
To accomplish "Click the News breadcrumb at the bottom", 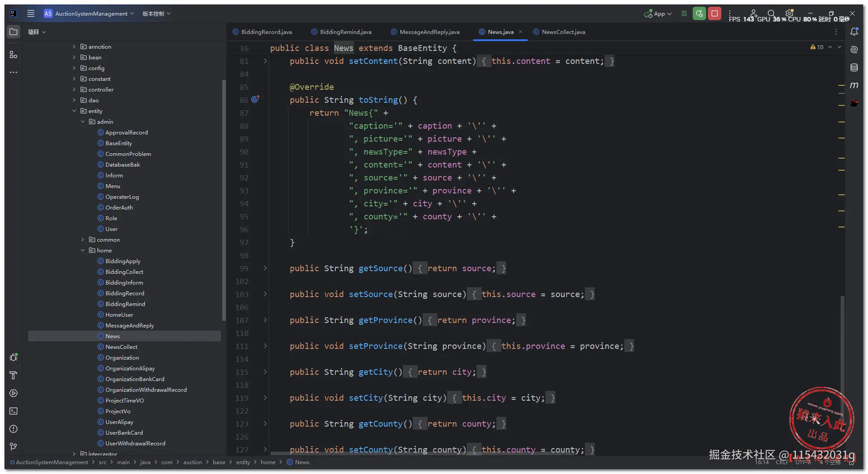I will [x=298, y=462].
